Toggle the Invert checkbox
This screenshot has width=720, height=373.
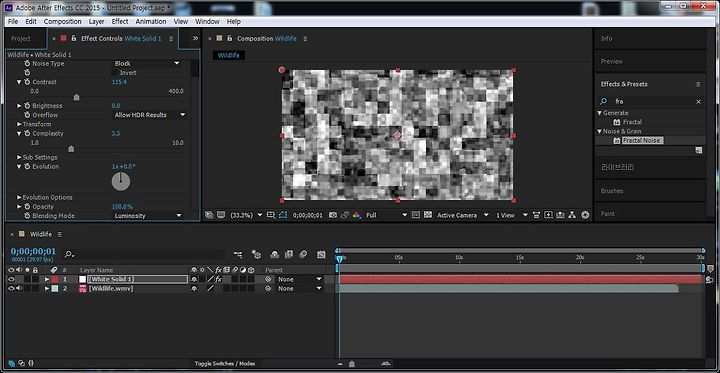click(115, 73)
